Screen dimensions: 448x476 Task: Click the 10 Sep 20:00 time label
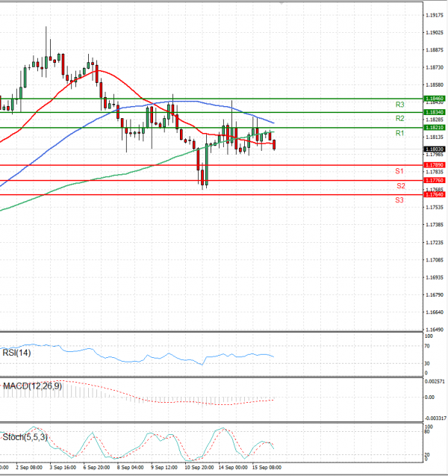coord(199,468)
